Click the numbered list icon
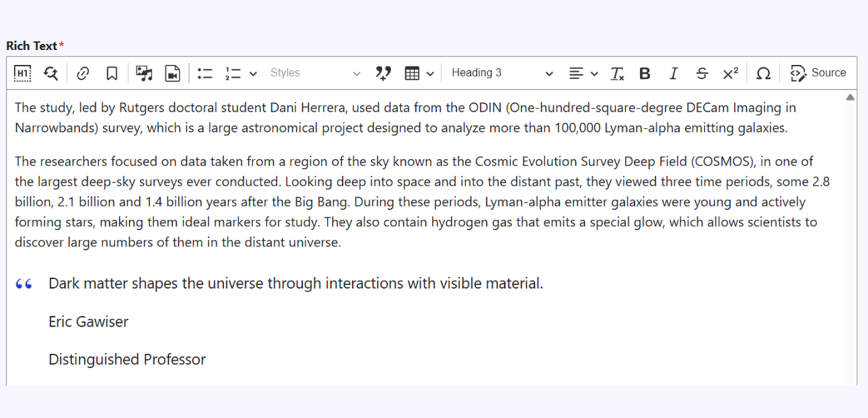 coord(233,74)
